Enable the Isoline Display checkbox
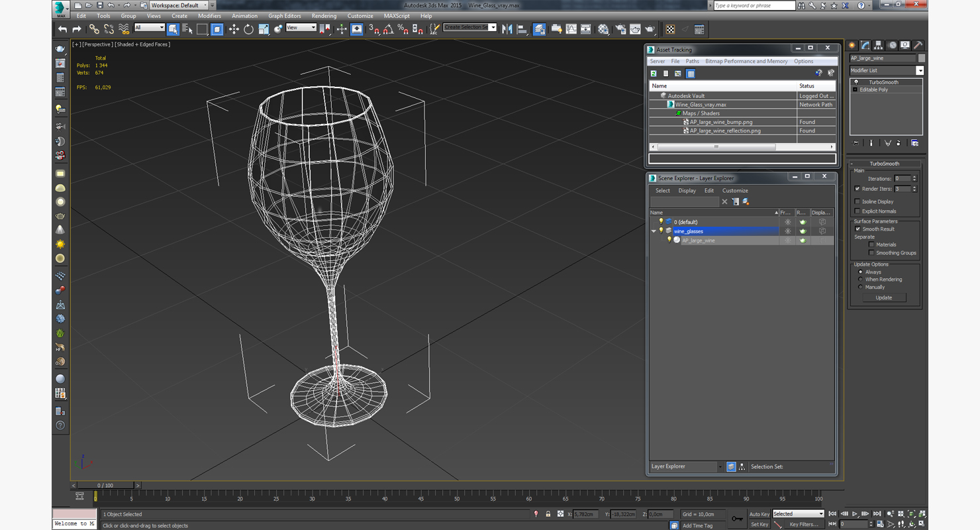 coord(857,201)
